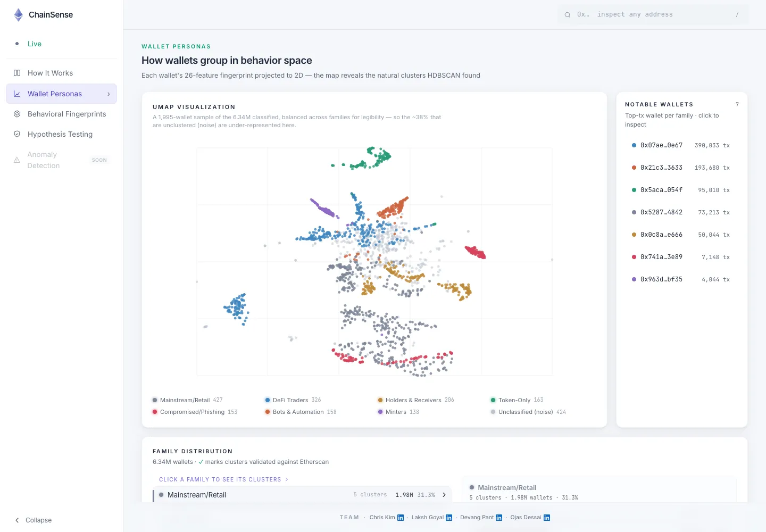The height and width of the screenshot is (532, 766).
Task: Click the Collapse sidebar button label
Action: (39, 520)
